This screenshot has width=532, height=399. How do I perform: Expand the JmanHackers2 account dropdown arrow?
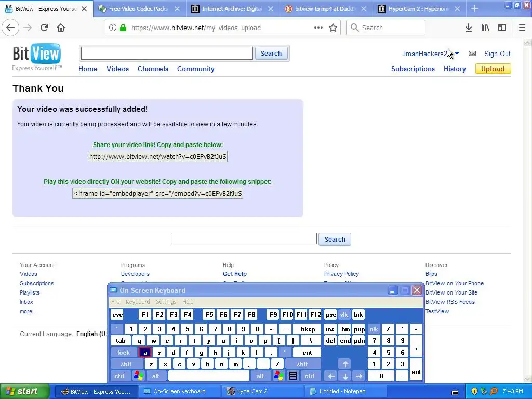457,54
